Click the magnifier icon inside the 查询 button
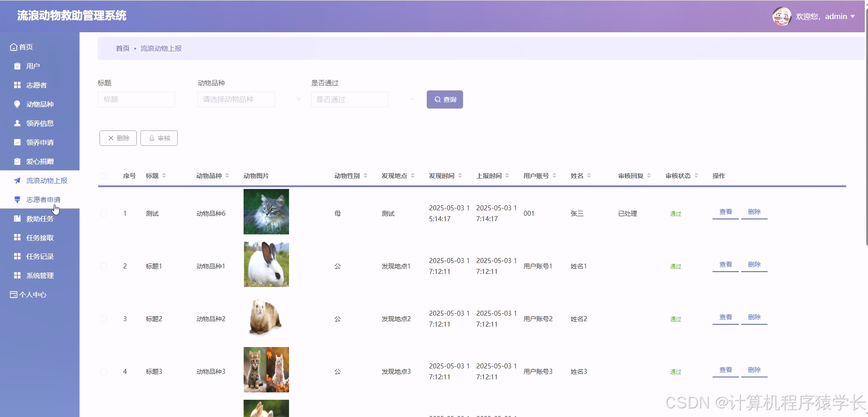The height and width of the screenshot is (417, 868). (x=437, y=99)
